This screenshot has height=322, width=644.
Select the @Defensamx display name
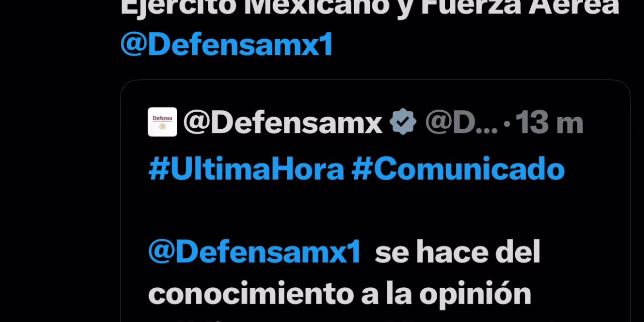[x=283, y=123]
